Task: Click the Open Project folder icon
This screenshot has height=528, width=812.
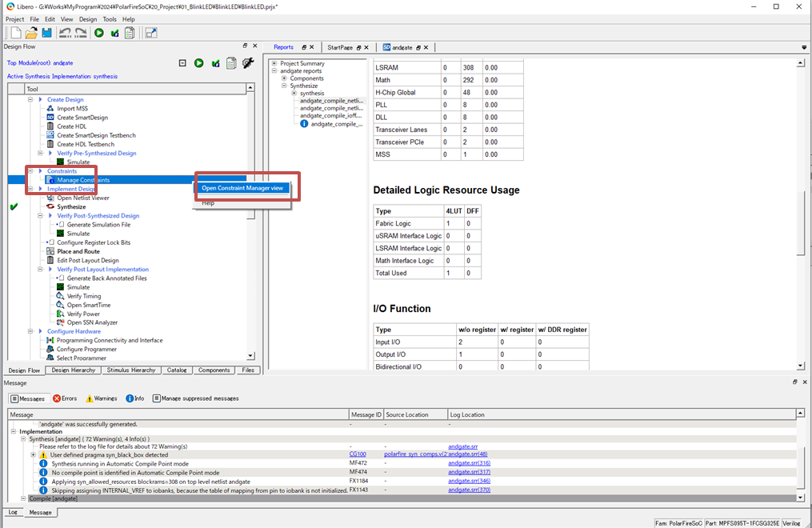Action: (x=31, y=33)
